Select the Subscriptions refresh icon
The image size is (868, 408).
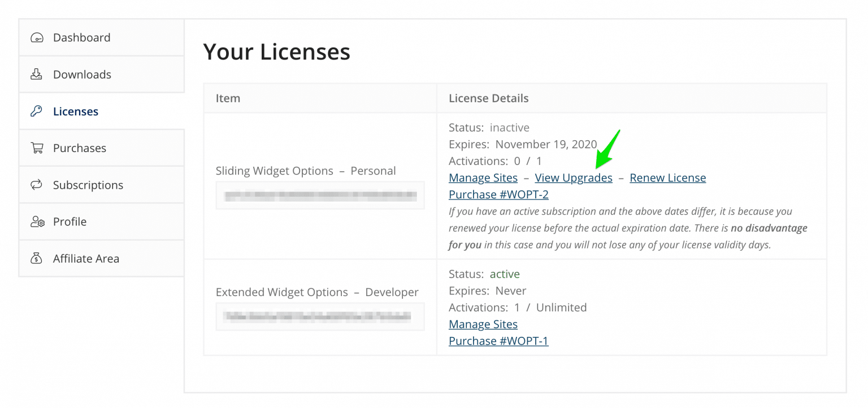pos(37,184)
